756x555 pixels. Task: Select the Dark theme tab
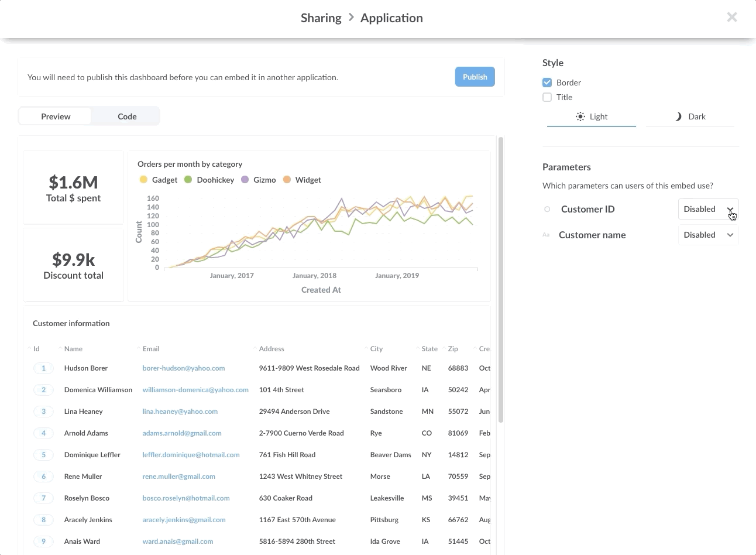[690, 117]
